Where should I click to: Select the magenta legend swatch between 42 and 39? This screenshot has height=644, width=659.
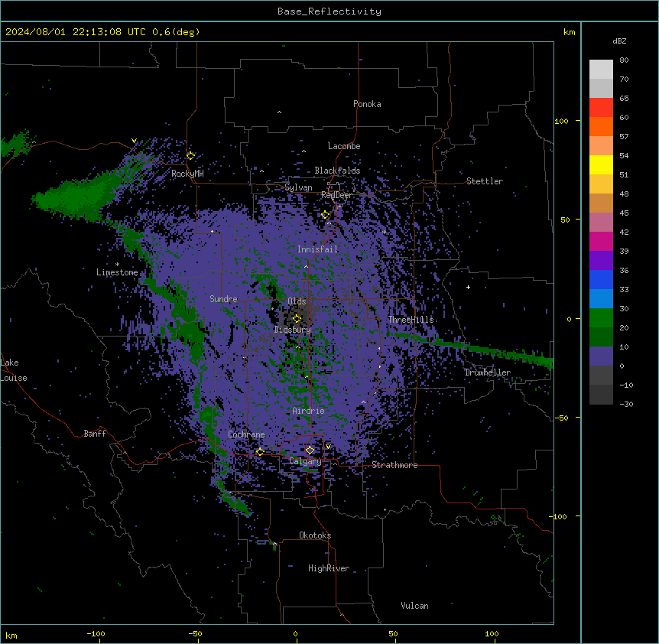(601, 242)
